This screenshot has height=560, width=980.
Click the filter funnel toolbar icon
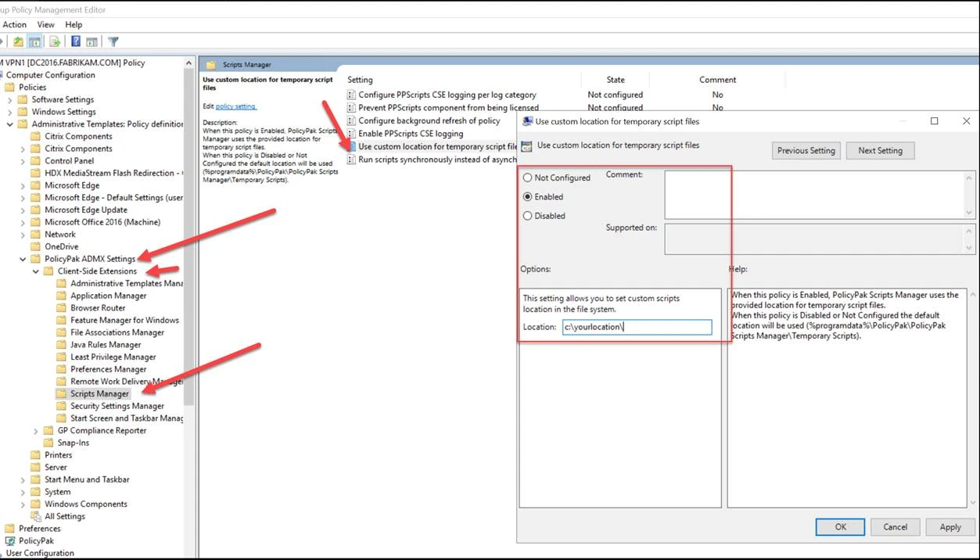pos(113,42)
